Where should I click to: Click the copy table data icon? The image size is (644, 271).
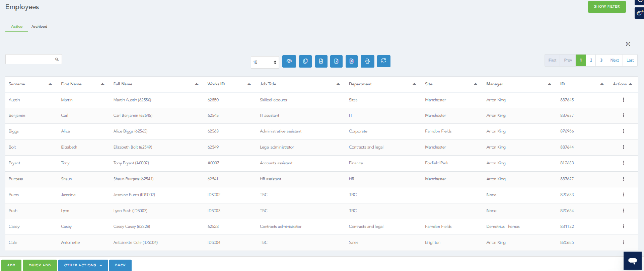pyautogui.click(x=305, y=61)
